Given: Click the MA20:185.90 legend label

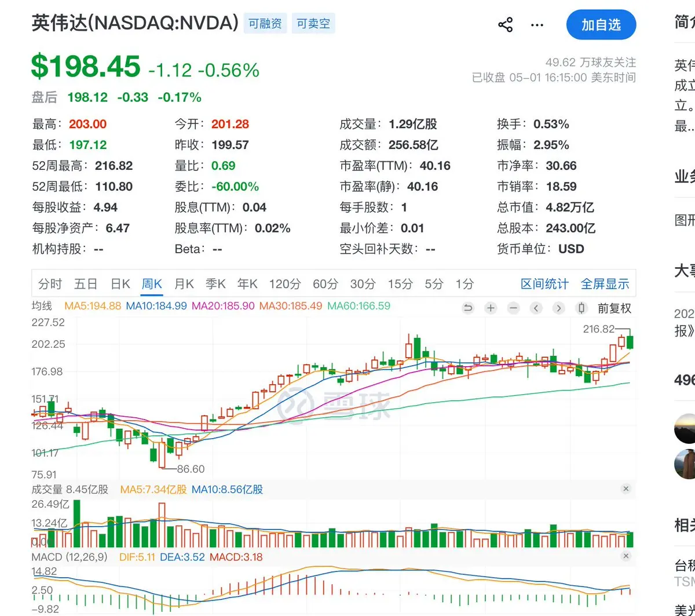Looking at the screenshot, I should pyautogui.click(x=223, y=306).
